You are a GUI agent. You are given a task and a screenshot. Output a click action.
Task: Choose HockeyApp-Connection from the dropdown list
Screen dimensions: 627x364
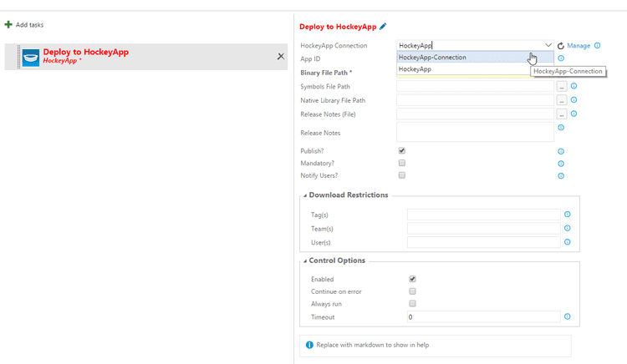pyautogui.click(x=475, y=57)
